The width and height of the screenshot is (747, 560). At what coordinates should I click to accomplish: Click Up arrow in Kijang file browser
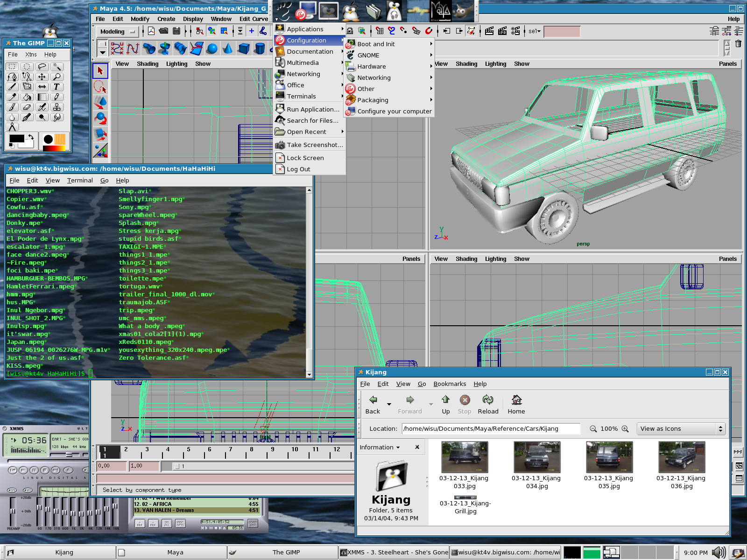tap(446, 405)
